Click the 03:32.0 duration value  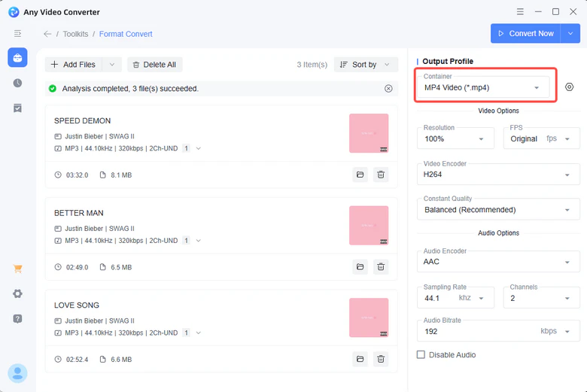pos(77,175)
